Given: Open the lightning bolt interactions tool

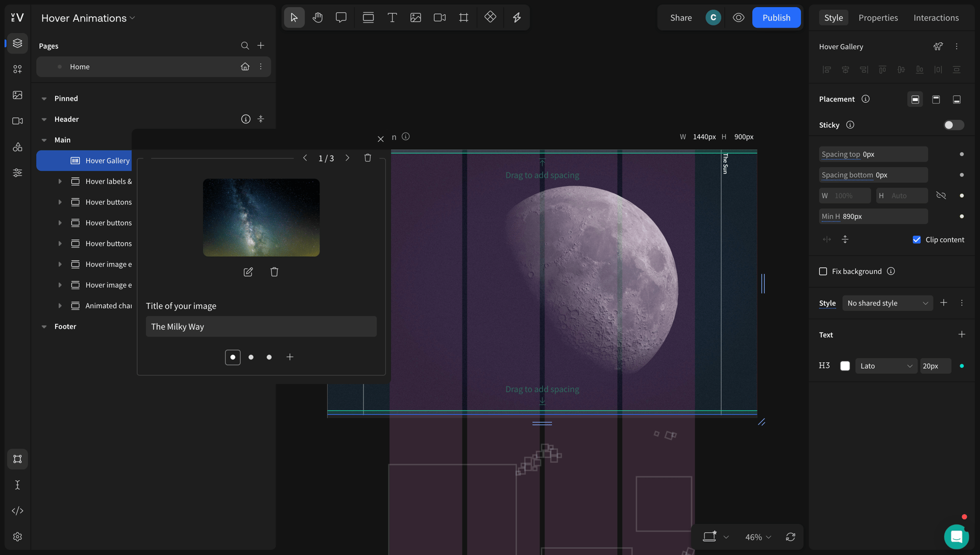Looking at the screenshot, I should point(517,18).
